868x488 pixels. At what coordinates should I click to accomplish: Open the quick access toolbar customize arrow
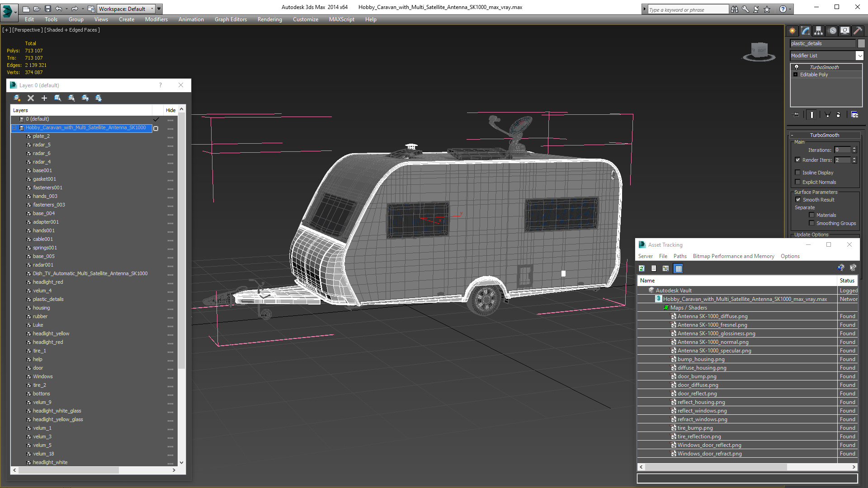click(159, 9)
